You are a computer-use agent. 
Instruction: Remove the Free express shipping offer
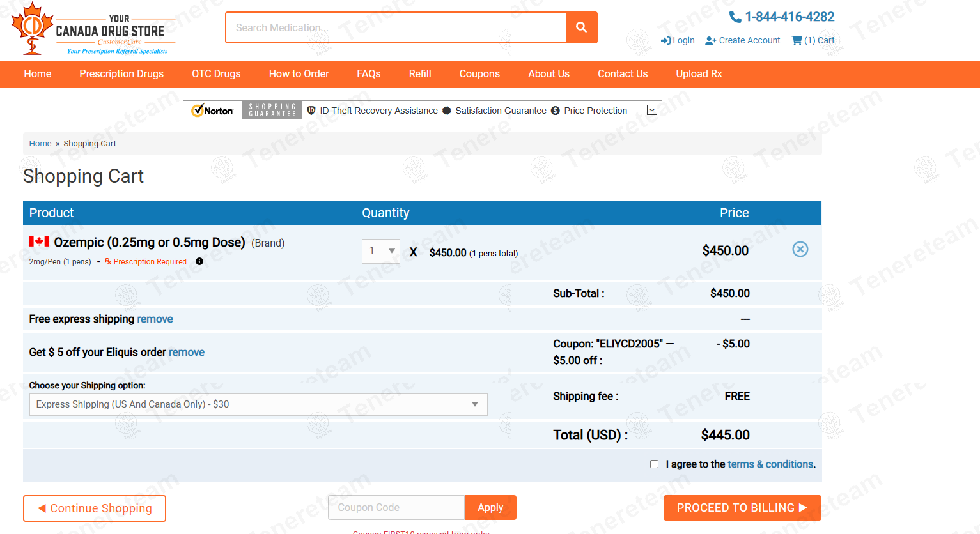155,319
